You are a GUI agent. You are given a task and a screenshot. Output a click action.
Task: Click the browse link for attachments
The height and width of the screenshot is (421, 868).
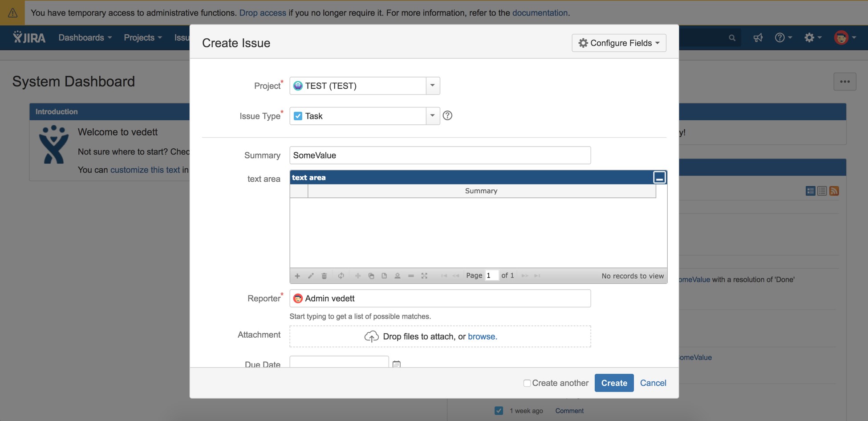(482, 336)
